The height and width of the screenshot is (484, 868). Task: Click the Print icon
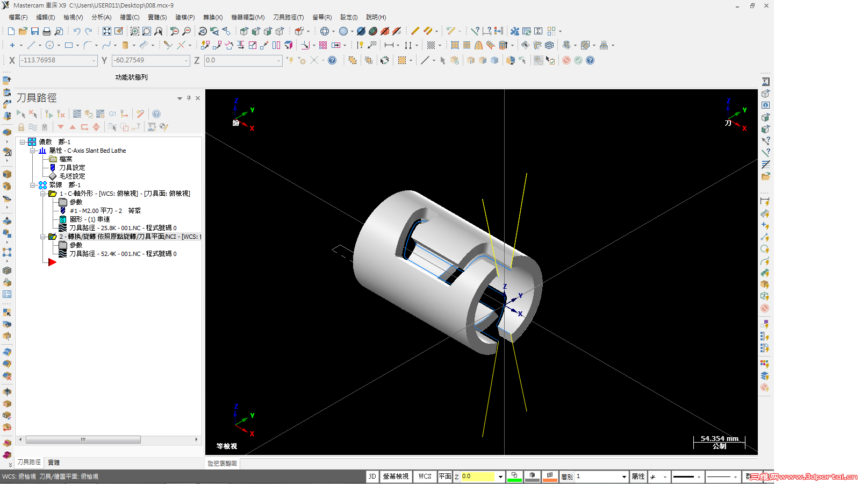[x=47, y=31]
